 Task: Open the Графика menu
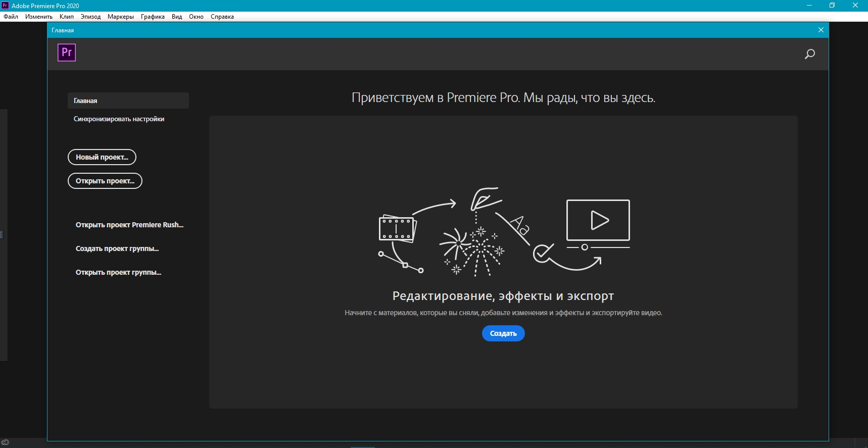click(153, 17)
